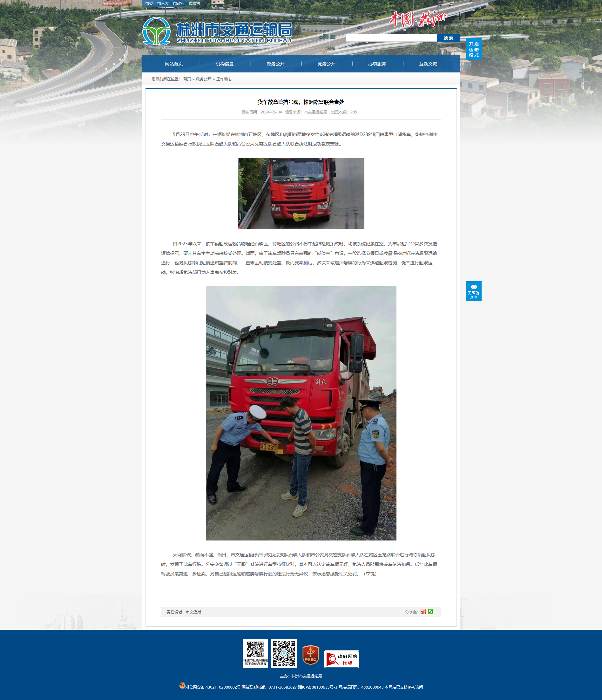The image size is (602, 700).
Task: Click the Zhuzhou Transportation Bureau logo
Action: coord(217,31)
